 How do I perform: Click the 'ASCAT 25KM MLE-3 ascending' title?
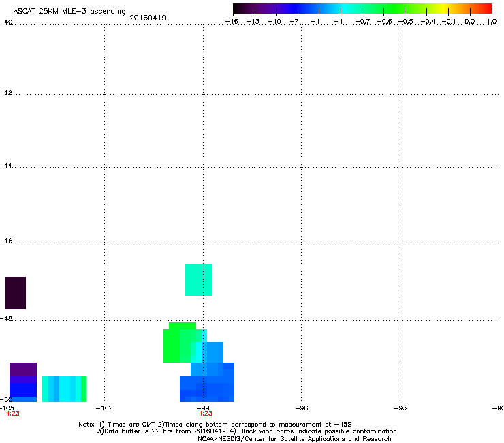pos(69,11)
